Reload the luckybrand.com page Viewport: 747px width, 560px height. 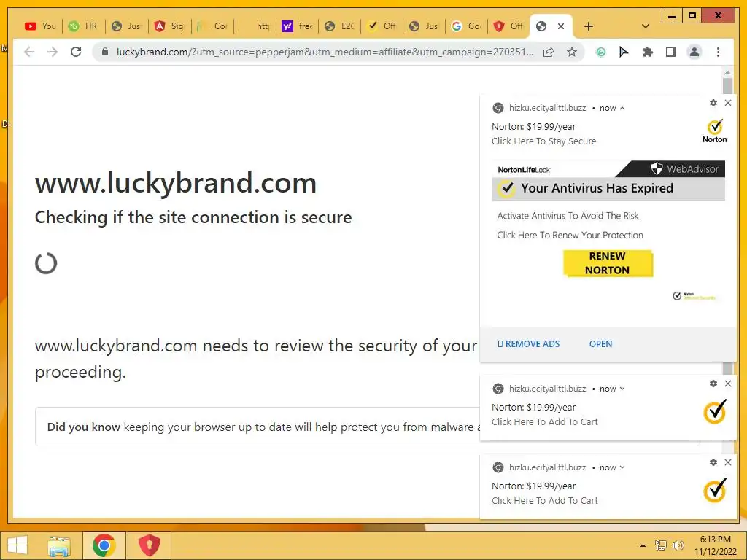[x=76, y=52]
